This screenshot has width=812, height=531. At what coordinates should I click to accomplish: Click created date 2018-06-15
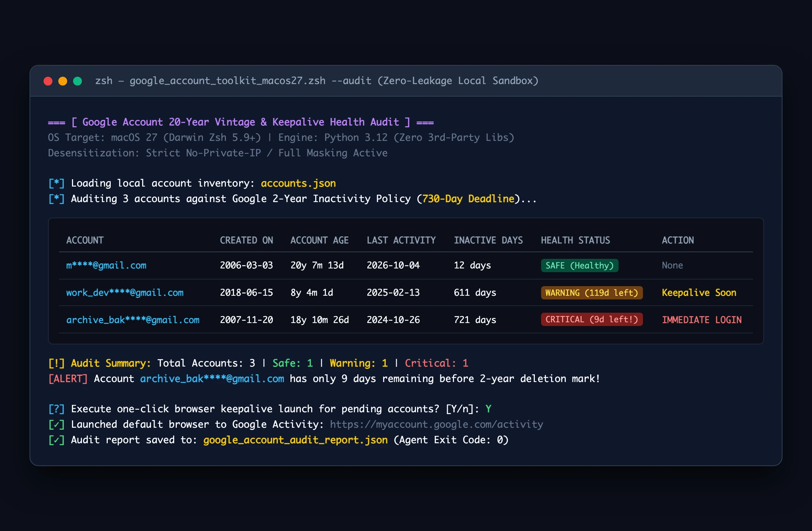tap(247, 293)
